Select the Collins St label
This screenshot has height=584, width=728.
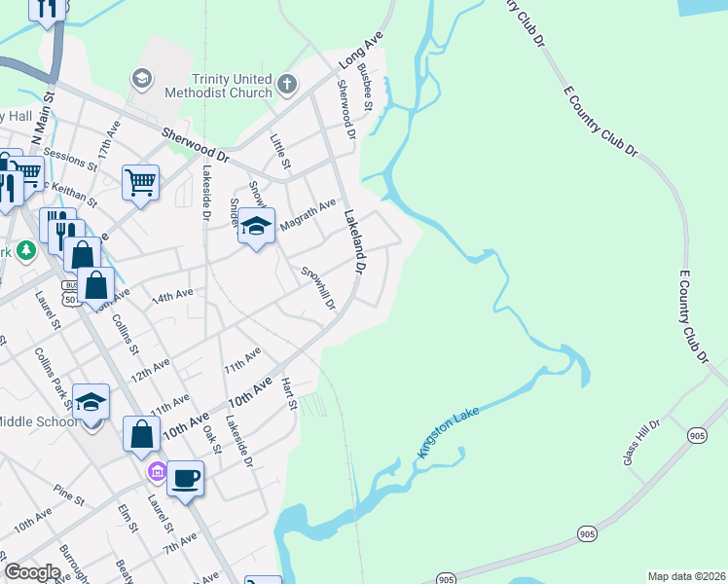126,335
